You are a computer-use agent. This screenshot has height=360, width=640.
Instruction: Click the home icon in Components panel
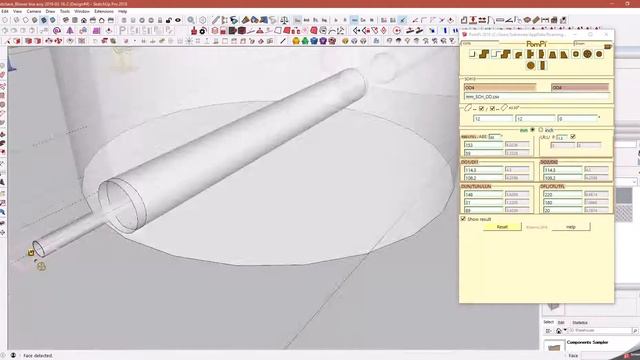pos(559,330)
